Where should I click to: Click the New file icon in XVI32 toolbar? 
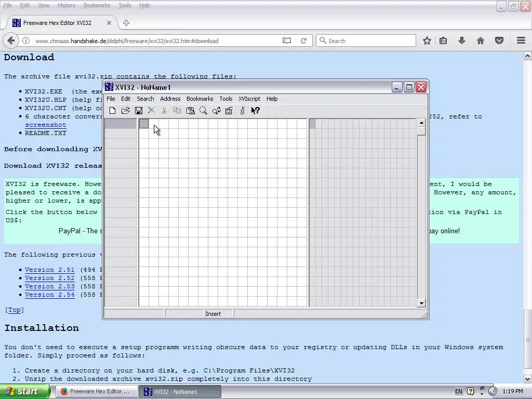click(x=112, y=111)
